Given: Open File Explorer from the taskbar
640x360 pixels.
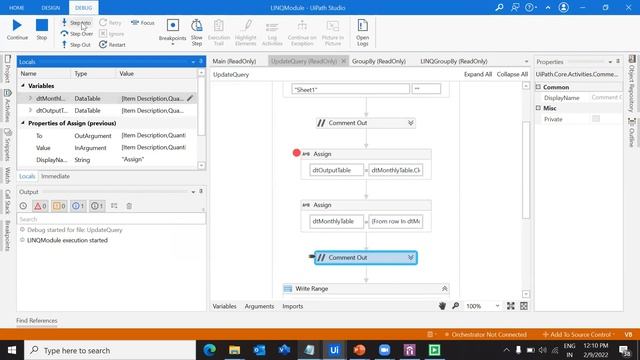Looking at the screenshot, I should 234,350.
